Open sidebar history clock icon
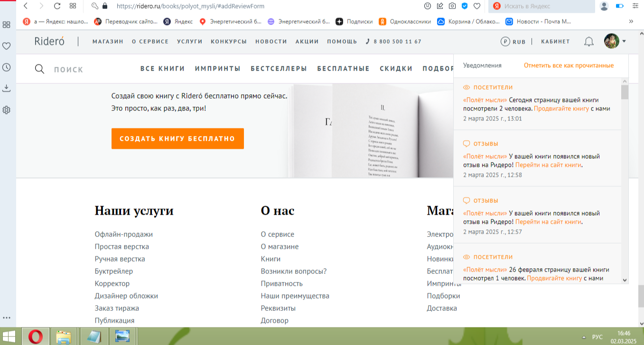This screenshot has width=644, height=345. pos(7,67)
